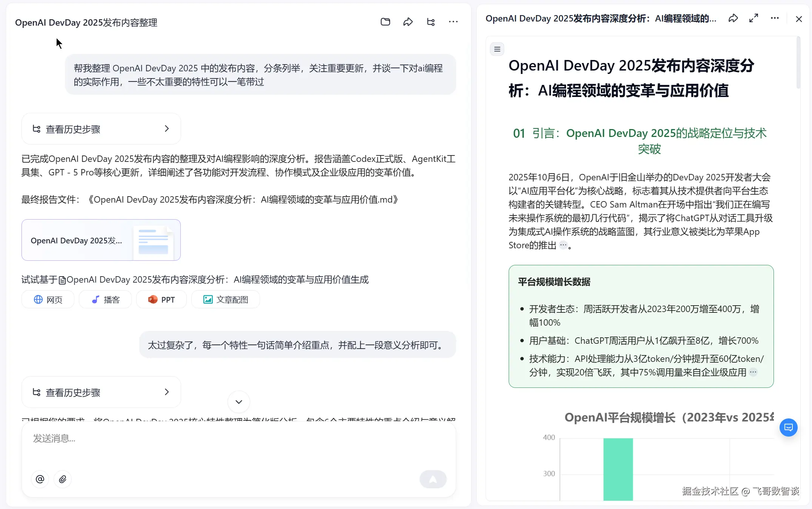
Task: Click the share arrow in chat header
Action: coord(408,22)
